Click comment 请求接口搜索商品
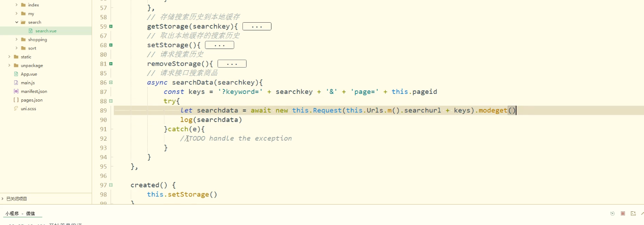Screen dimensions: 644x225 pyautogui.click(x=182, y=73)
